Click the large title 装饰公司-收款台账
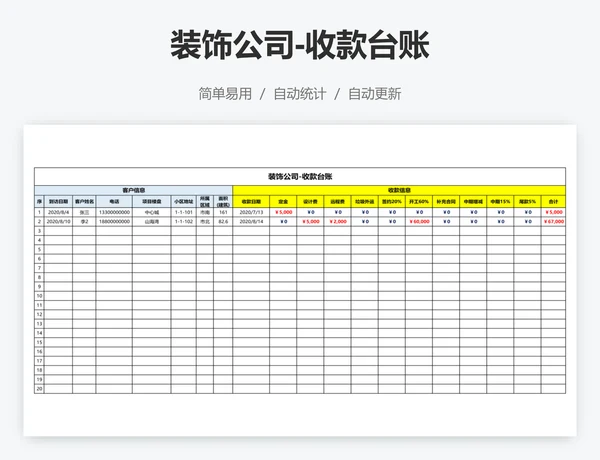Screen dimensions: 600x460 click(300, 46)
